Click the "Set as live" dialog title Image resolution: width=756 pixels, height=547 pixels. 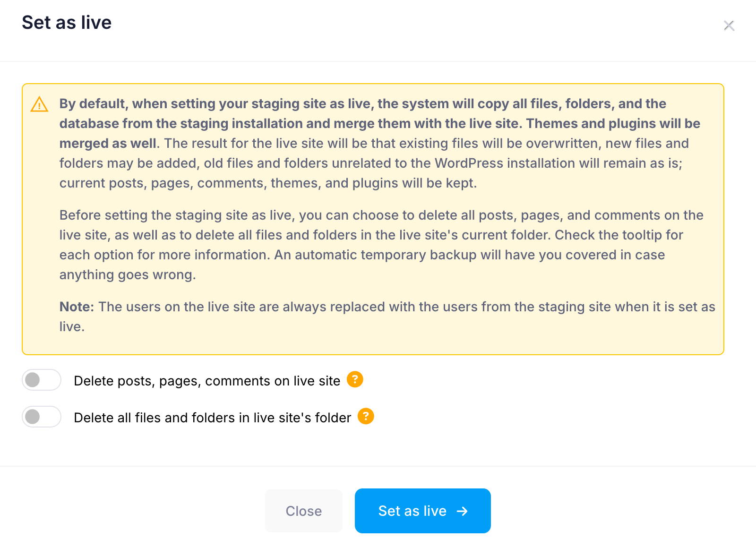click(x=67, y=23)
